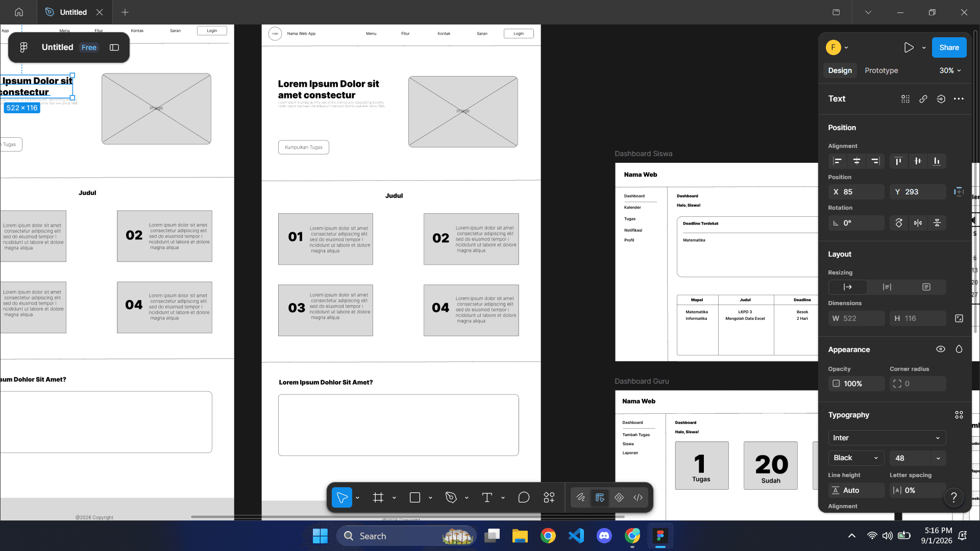This screenshot has height=551, width=980.
Task: Click the X position field
Action: 856,192
